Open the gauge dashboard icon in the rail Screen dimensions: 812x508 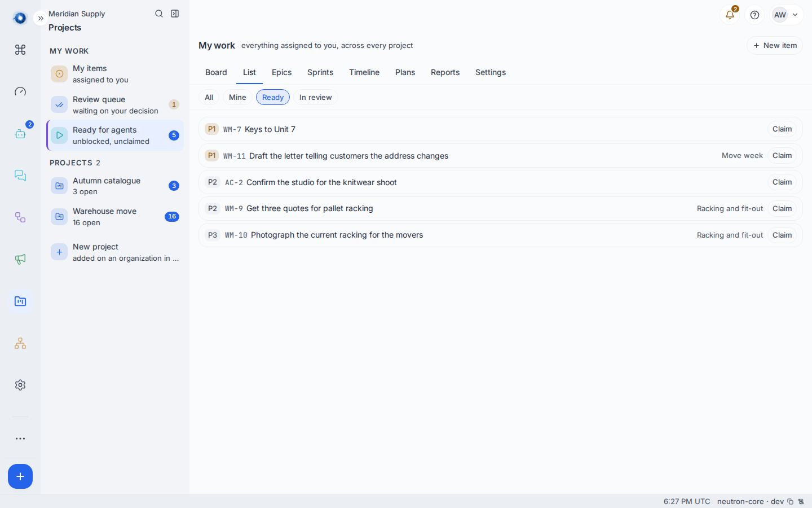point(20,91)
